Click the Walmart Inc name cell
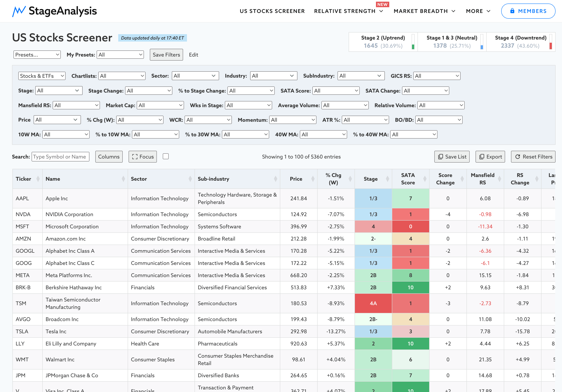Image resolution: width=562 pixels, height=392 pixels. pyautogui.click(x=85, y=360)
